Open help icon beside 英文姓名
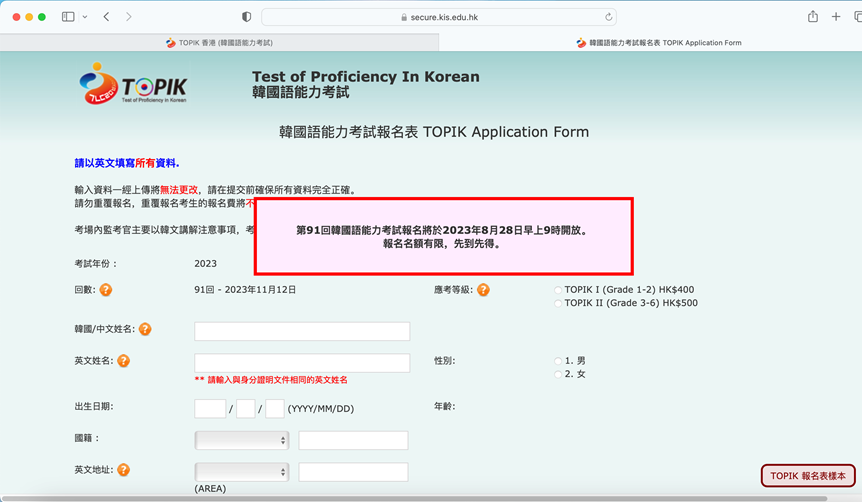This screenshot has height=502, width=862. tap(124, 361)
